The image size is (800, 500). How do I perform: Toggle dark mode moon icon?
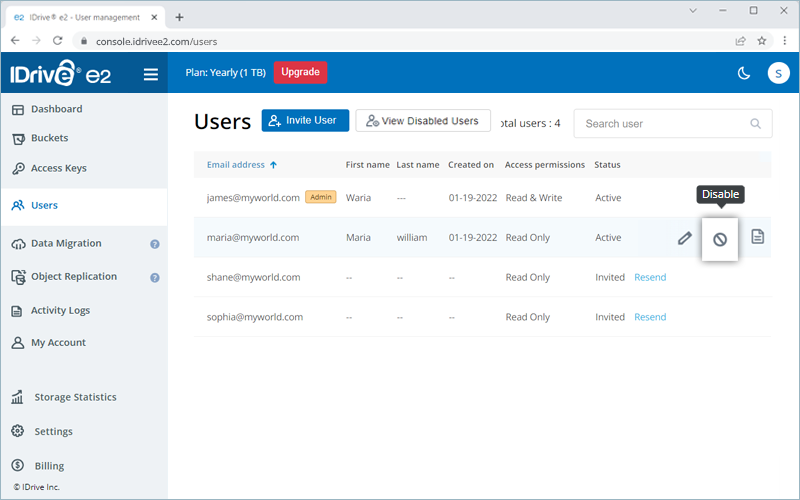[743, 73]
